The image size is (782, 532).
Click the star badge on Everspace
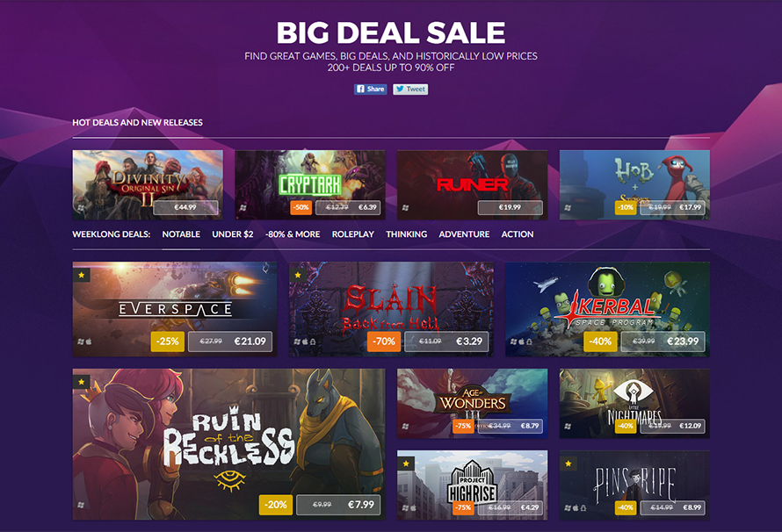coord(82,275)
